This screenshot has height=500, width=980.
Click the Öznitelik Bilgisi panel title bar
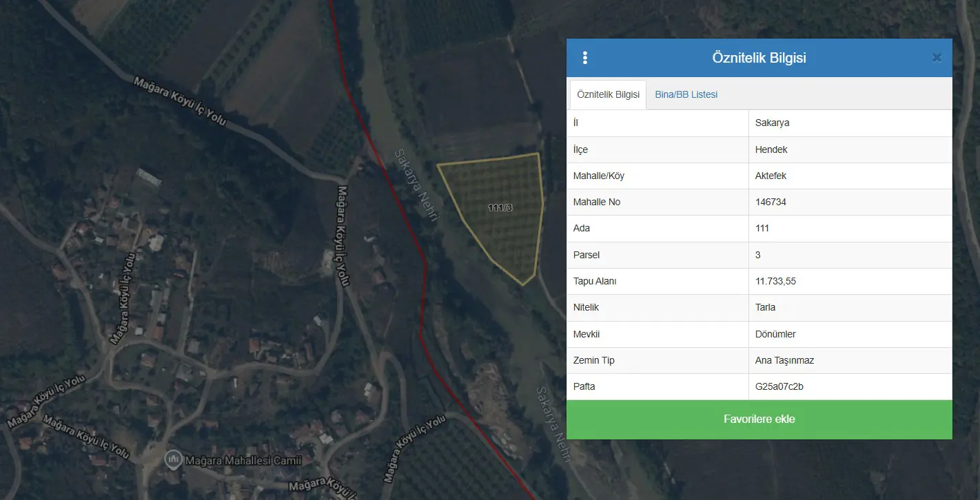pos(759,58)
